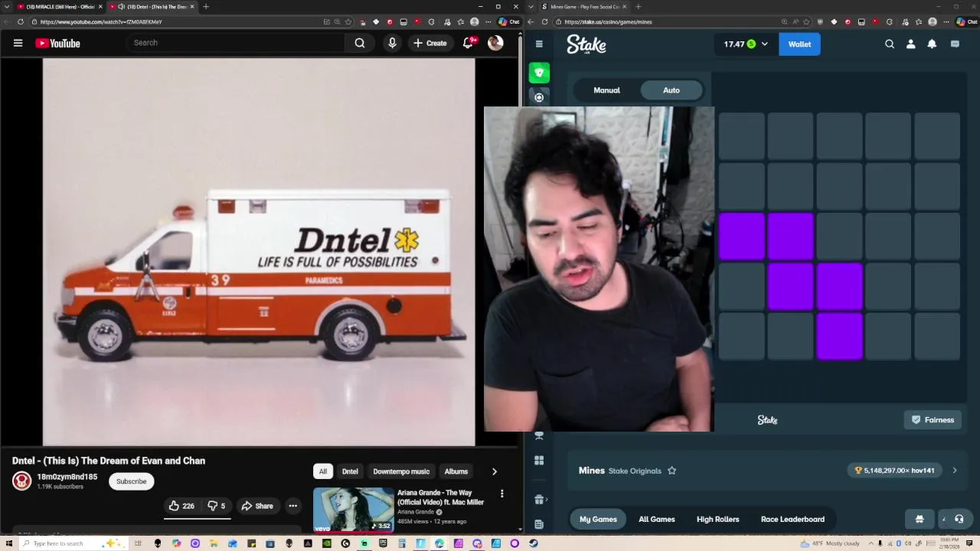The image size is (980, 551).
Task: Switch Mines to Auto mode
Action: pos(671,90)
